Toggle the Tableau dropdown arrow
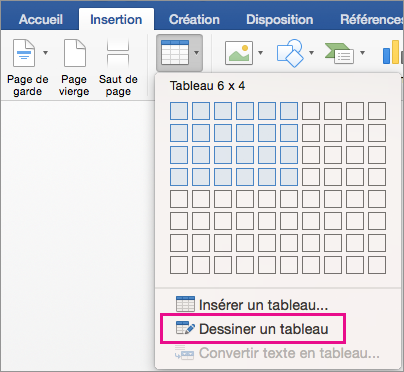The height and width of the screenshot is (372, 404). pos(196,53)
